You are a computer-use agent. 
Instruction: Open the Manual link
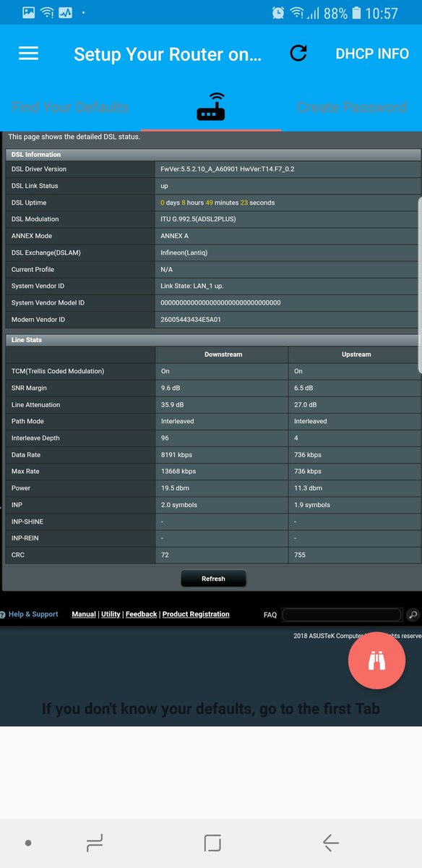[x=84, y=614]
